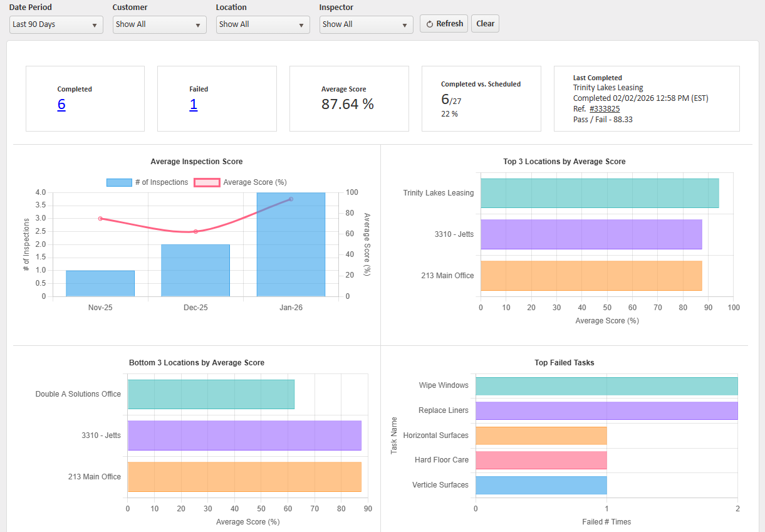
Task: Open the Location filter dropdown
Action: (x=263, y=24)
